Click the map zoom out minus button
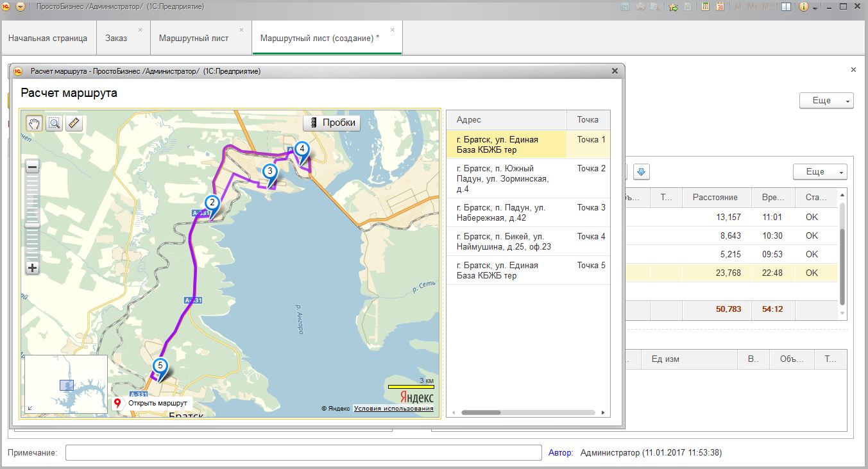This screenshot has width=868, height=469. pyautogui.click(x=33, y=167)
